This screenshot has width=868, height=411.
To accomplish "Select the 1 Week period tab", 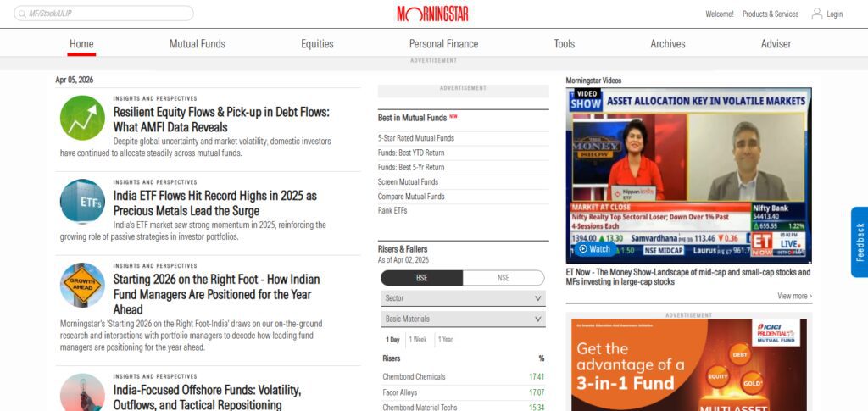I will click(418, 340).
